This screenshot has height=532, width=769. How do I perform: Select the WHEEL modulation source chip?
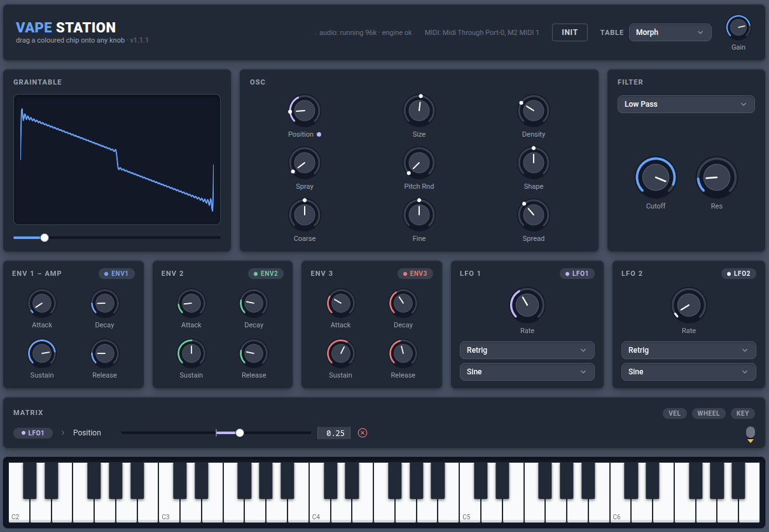click(709, 413)
